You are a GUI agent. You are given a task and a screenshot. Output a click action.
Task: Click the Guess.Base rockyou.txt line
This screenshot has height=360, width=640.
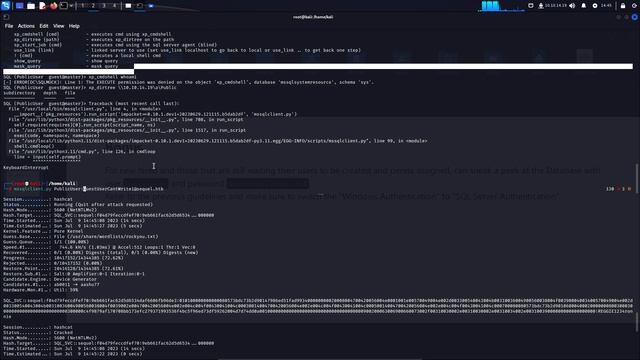[x=81, y=236]
